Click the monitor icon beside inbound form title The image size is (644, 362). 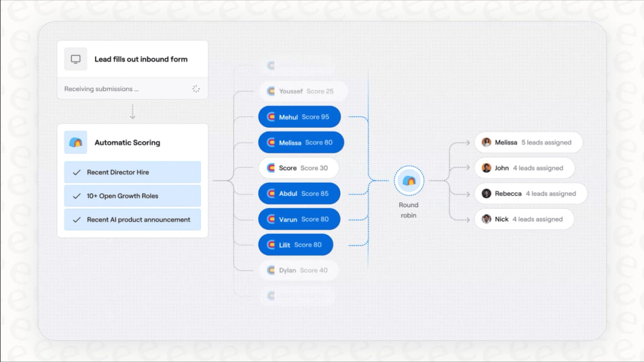[x=76, y=59]
